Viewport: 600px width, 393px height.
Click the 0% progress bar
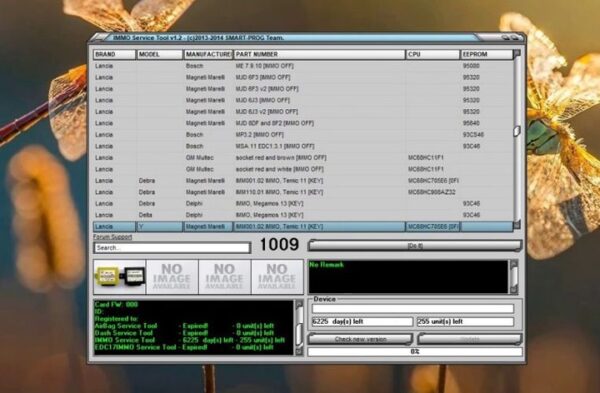pyautogui.click(x=415, y=351)
